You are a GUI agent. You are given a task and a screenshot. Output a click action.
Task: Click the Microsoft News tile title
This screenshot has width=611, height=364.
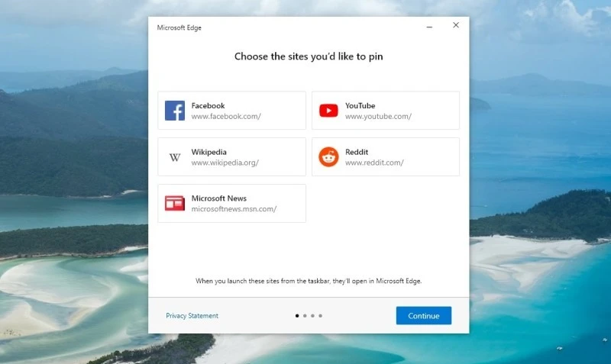coord(218,198)
